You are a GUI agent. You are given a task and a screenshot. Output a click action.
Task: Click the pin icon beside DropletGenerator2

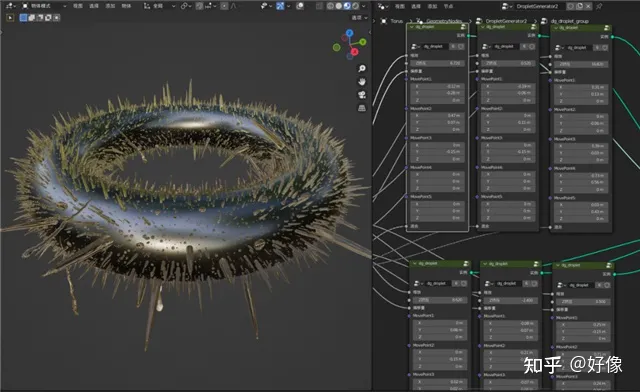point(599,6)
